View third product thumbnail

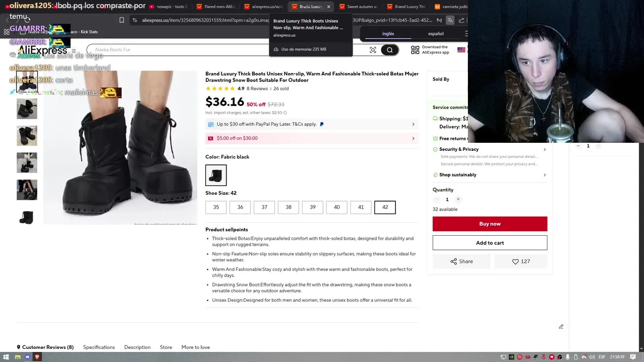click(27, 136)
